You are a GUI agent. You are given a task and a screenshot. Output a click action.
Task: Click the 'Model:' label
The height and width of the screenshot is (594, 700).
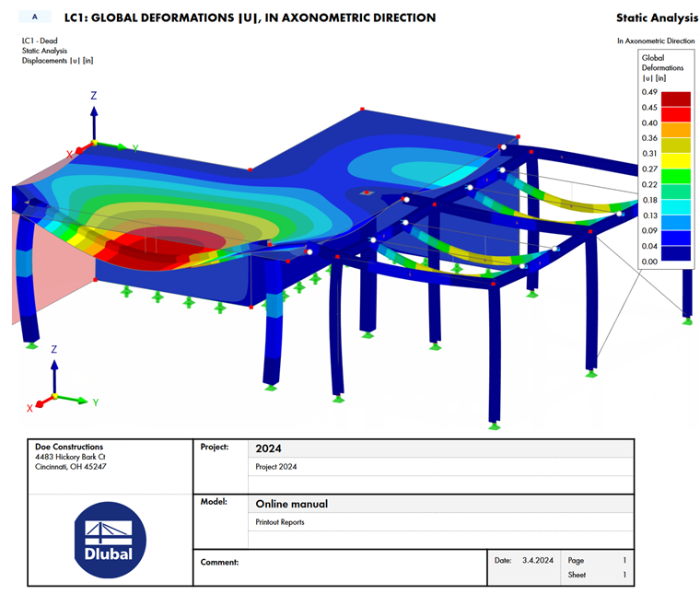click(214, 502)
